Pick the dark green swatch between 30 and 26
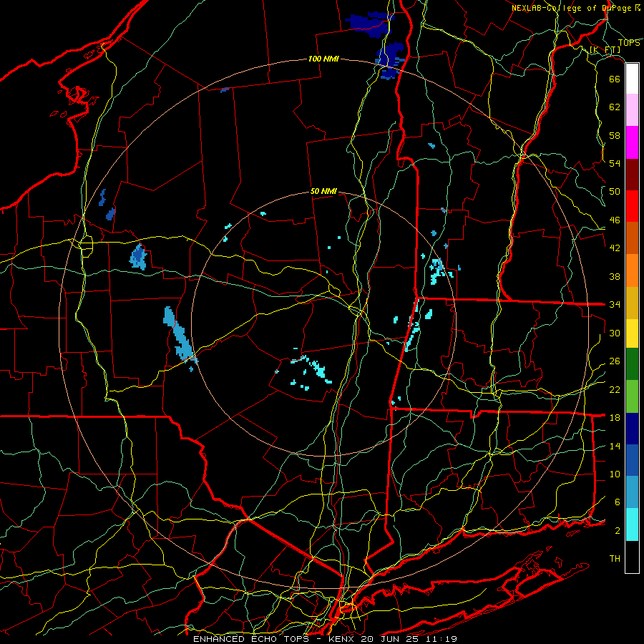The width and height of the screenshot is (644, 644). click(632, 364)
